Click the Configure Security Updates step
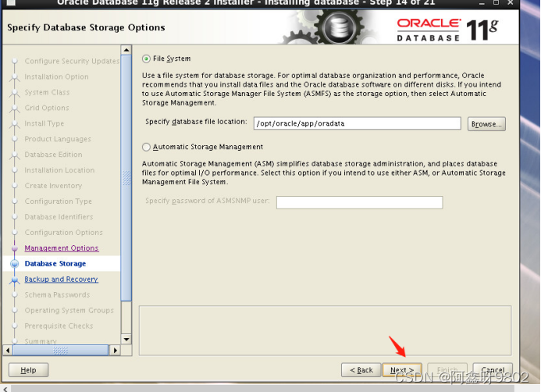 (72, 61)
